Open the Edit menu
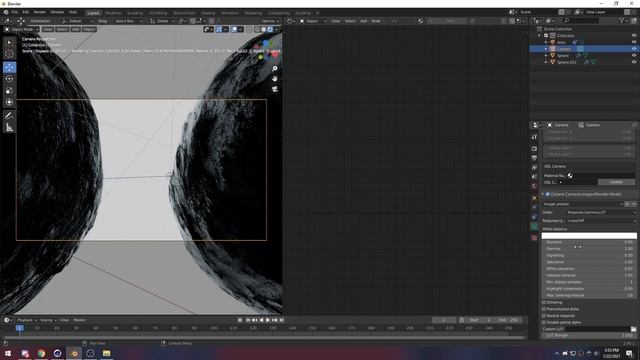The width and height of the screenshot is (640, 360). [x=26, y=12]
